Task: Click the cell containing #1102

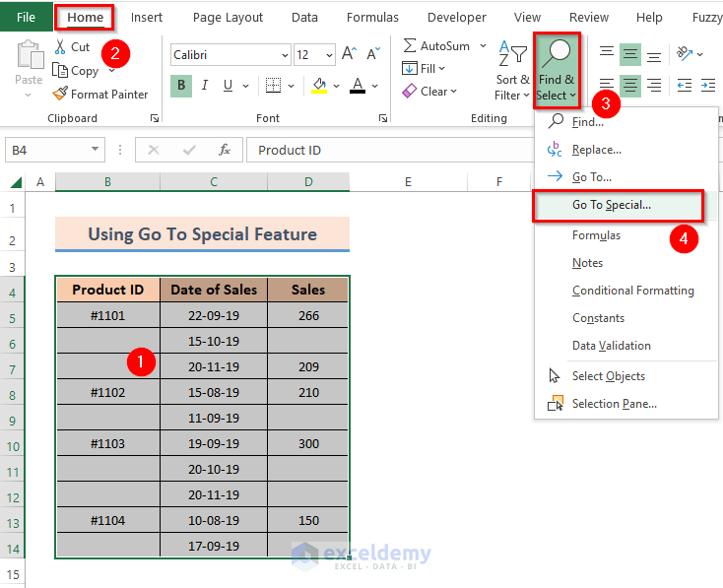Action: pos(108,392)
